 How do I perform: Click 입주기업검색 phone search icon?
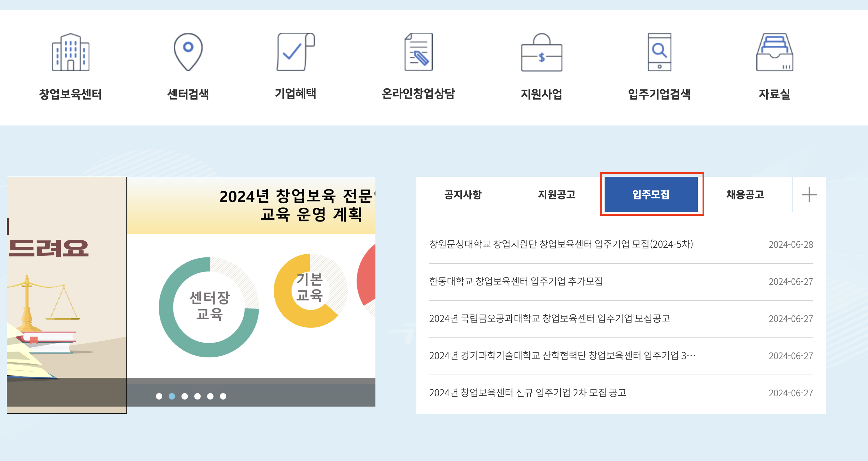pos(659,52)
